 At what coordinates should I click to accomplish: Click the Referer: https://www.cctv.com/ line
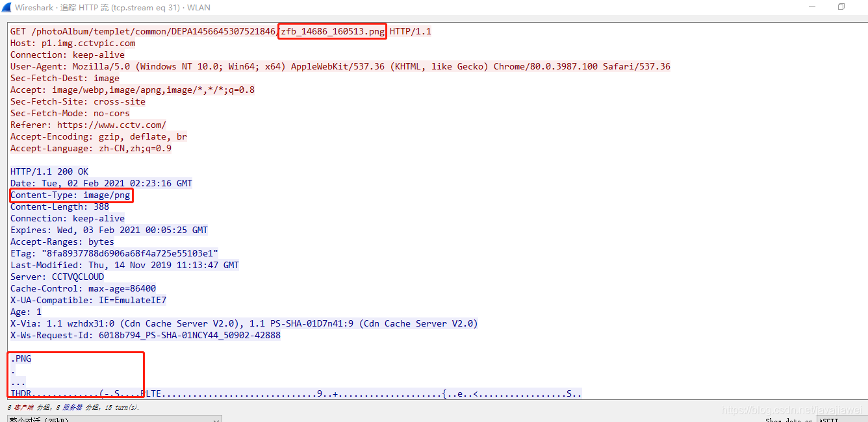click(88, 125)
